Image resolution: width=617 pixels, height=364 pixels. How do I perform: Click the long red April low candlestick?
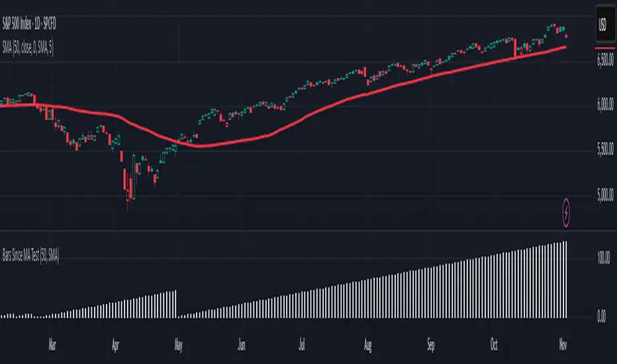coord(126,184)
